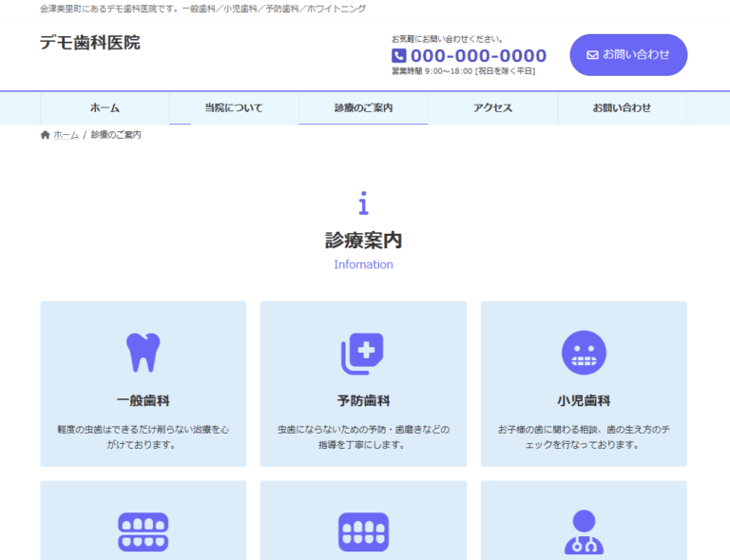Click the doctor icon in bottom-right card
The width and height of the screenshot is (730, 560).
tap(583, 532)
